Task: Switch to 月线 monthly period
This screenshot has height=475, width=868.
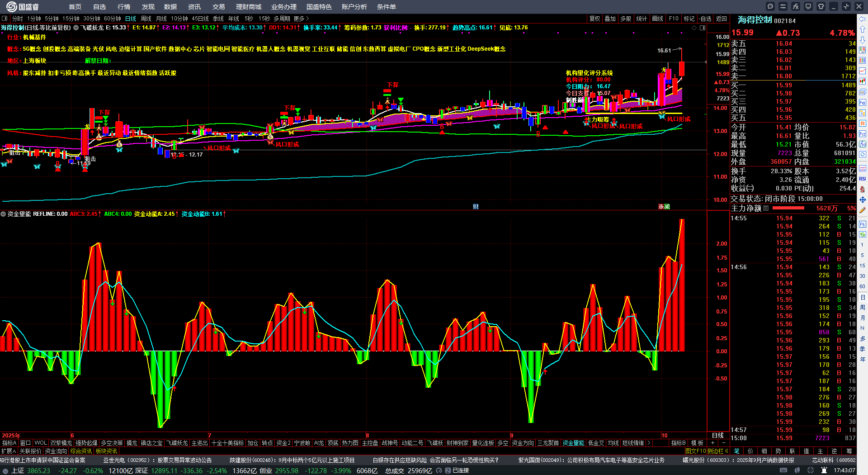Action: point(161,19)
